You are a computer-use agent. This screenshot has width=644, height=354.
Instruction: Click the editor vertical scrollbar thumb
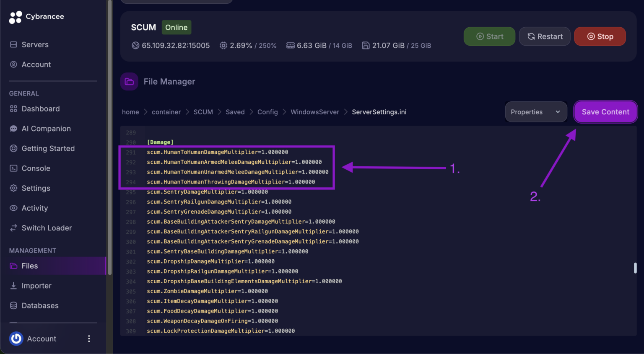coord(635,268)
